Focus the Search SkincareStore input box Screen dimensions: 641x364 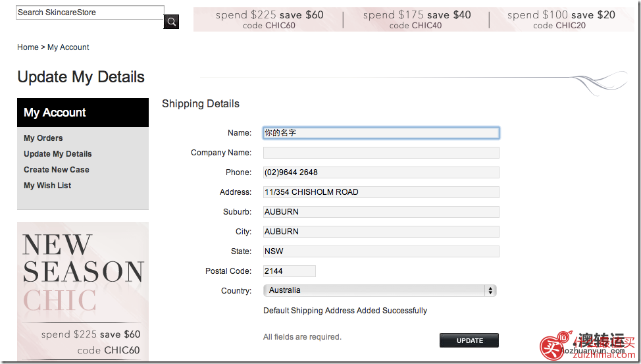click(x=90, y=13)
